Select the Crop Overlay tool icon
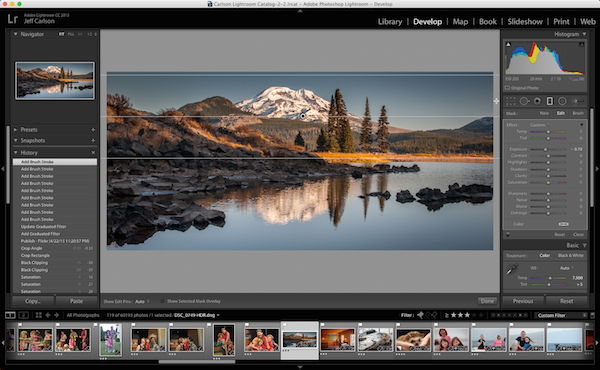 [510, 101]
